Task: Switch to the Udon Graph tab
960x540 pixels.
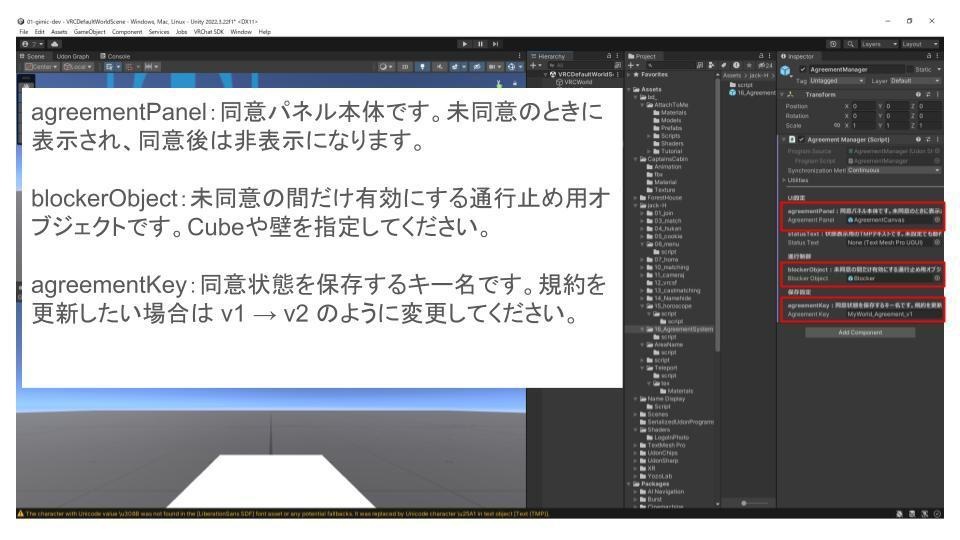Action: [x=73, y=56]
